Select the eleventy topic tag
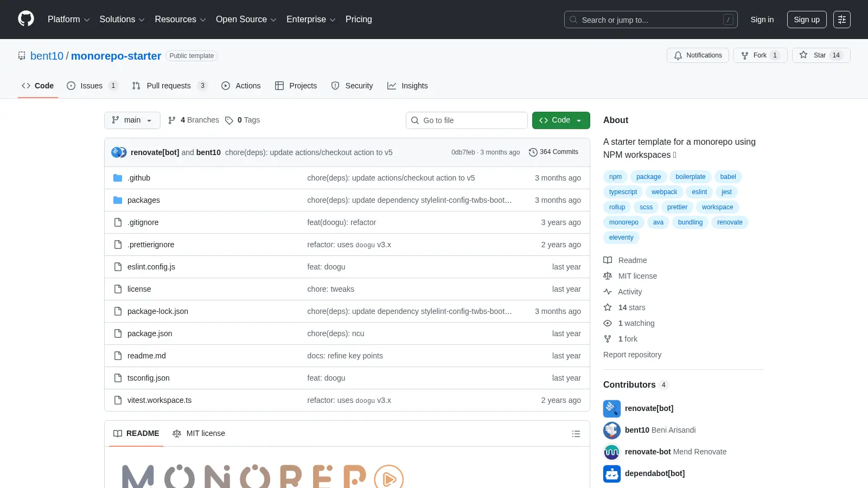Viewport: 868px width, 488px height. (x=621, y=237)
